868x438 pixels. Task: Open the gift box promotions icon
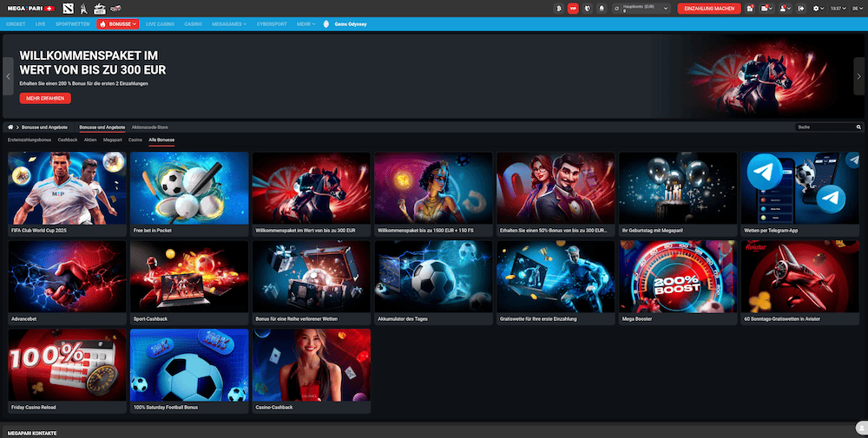[749, 8]
